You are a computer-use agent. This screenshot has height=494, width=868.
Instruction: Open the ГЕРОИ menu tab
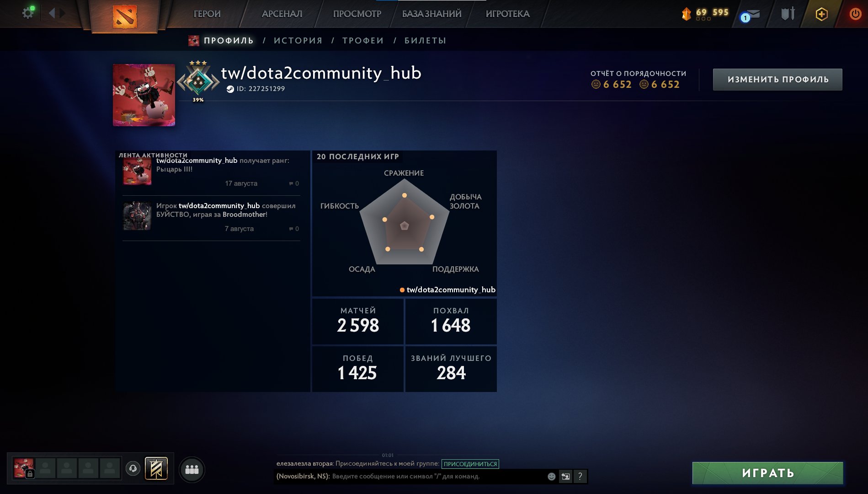coord(207,14)
